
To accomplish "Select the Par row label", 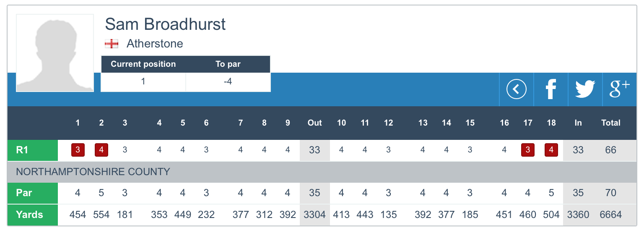I will pyautogui.click(x=33, y=193).
